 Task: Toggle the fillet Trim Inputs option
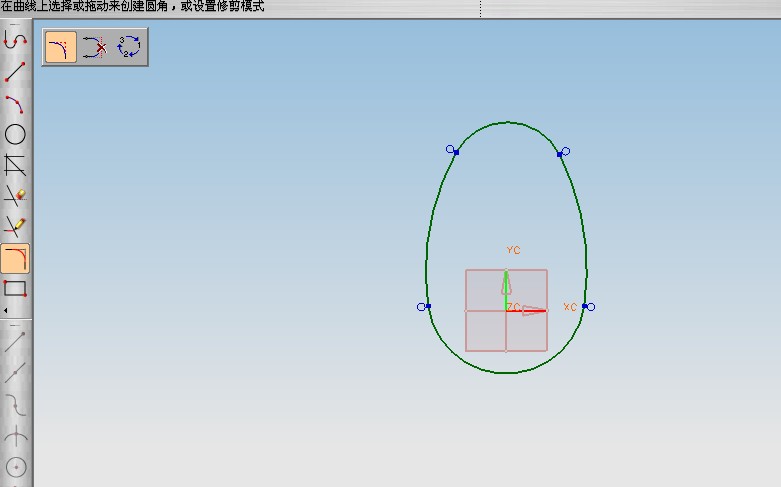tap(60, 47)
